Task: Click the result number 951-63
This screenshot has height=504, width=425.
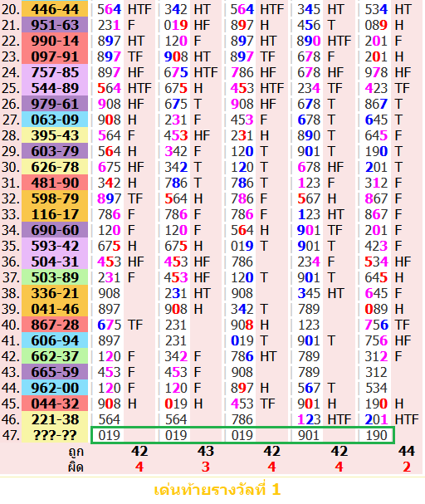Action: pyautogui.click(x=55, y=25)
